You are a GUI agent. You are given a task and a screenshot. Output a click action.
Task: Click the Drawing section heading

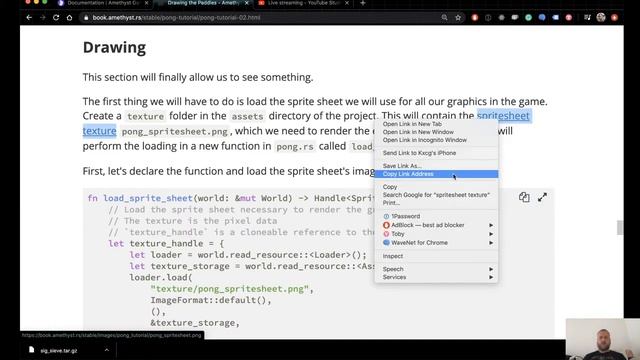click(114, 47)
